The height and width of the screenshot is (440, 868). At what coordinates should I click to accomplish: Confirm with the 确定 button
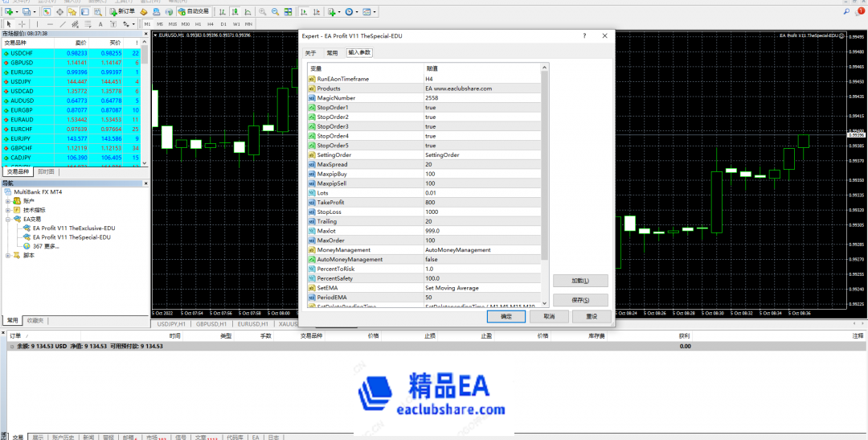pyautogui.click(x=506, y=316)
